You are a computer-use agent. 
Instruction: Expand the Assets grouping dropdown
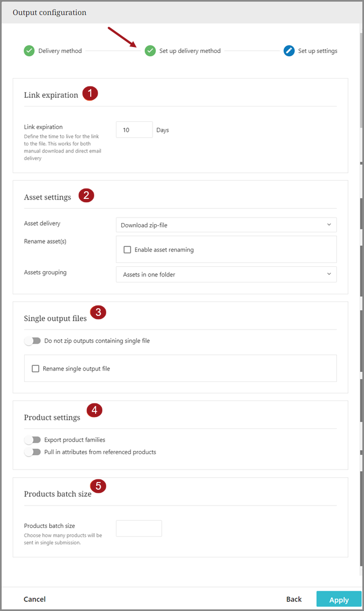(226, 274)
